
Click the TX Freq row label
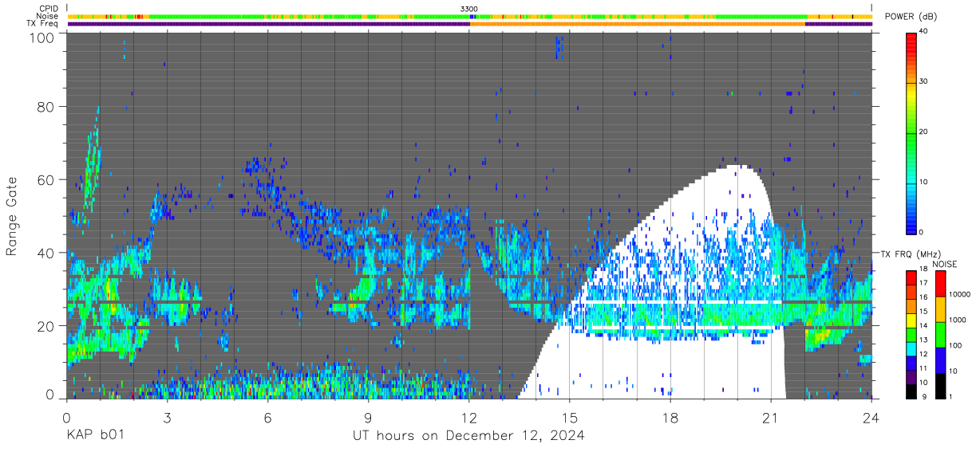coord(42,24)
